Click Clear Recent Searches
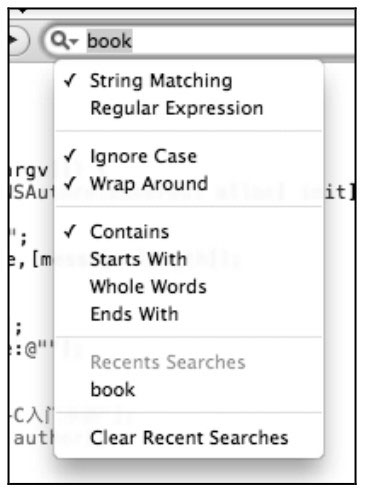This screenshot has height=494, width=366. click(189, 438)
